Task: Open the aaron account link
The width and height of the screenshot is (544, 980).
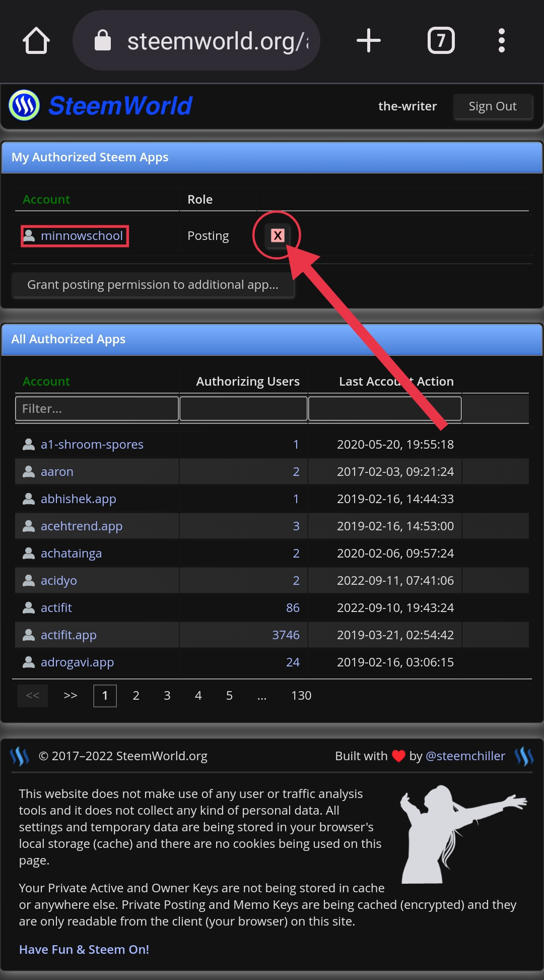Action: [x=57, y=471]
